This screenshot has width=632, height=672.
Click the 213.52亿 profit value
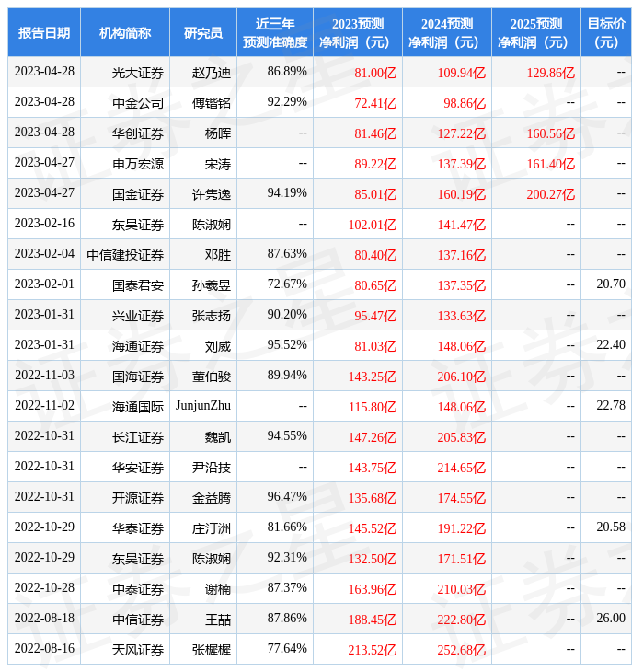pos(373,650)
